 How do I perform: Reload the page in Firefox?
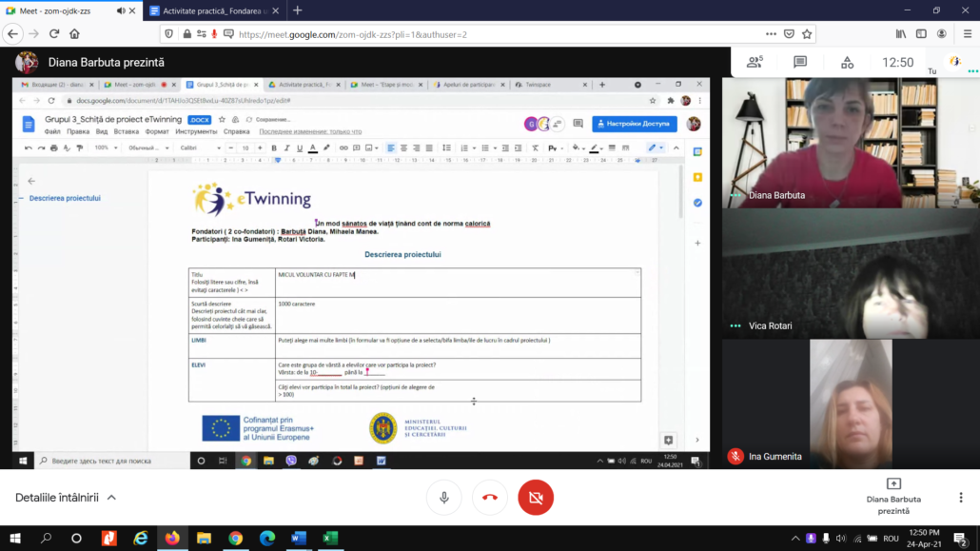(x=54, y=33)
